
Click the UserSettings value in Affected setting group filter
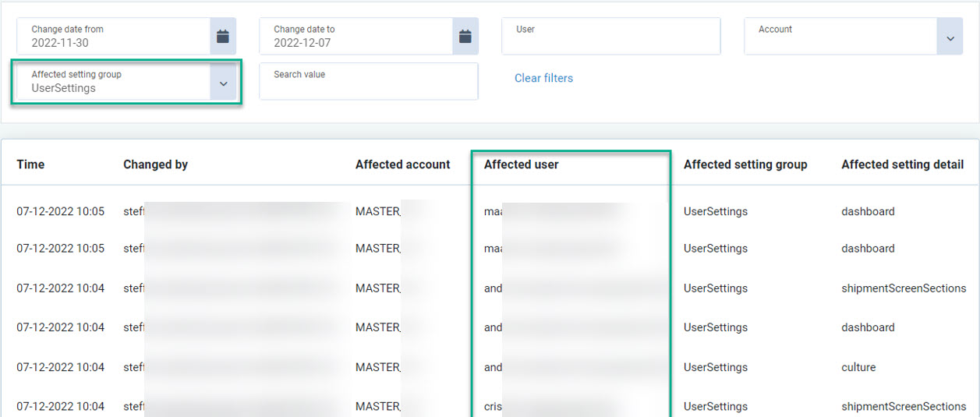point(64,88)
